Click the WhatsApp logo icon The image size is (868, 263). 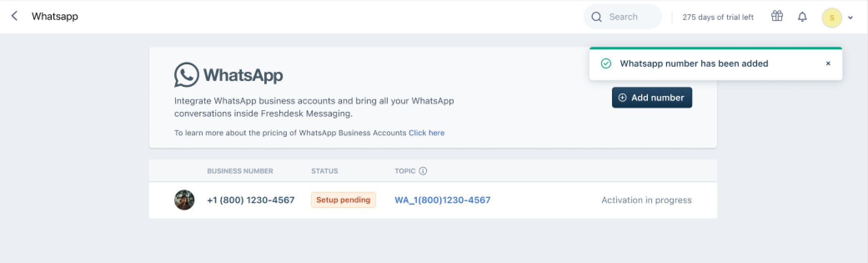point(186,75)
